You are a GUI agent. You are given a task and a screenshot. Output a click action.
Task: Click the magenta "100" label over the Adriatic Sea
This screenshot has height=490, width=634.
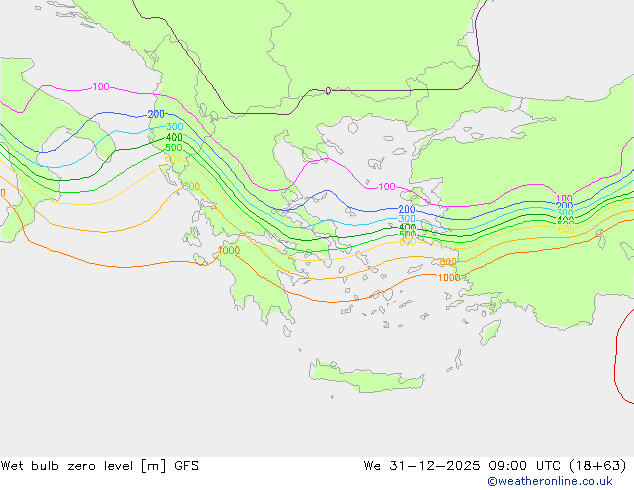101,87
